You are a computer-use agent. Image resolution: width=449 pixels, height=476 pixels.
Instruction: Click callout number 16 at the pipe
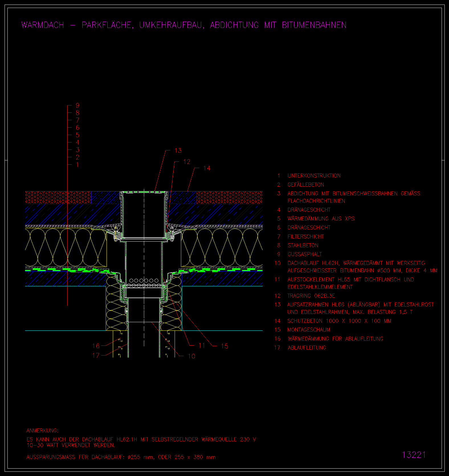click(96, 346)
